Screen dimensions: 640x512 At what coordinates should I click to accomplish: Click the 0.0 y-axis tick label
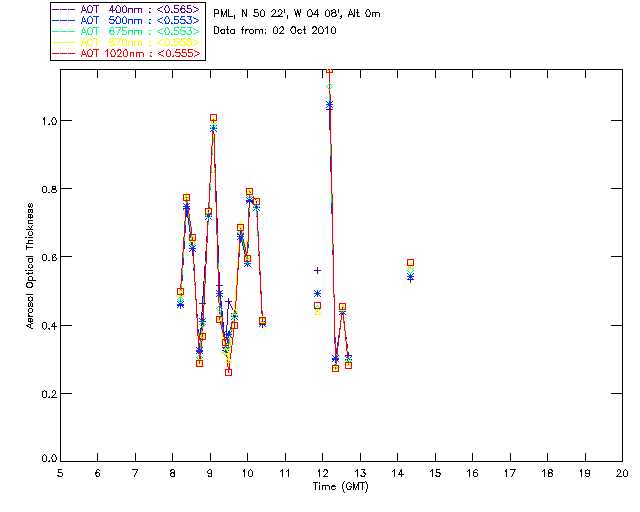[49, 458]
